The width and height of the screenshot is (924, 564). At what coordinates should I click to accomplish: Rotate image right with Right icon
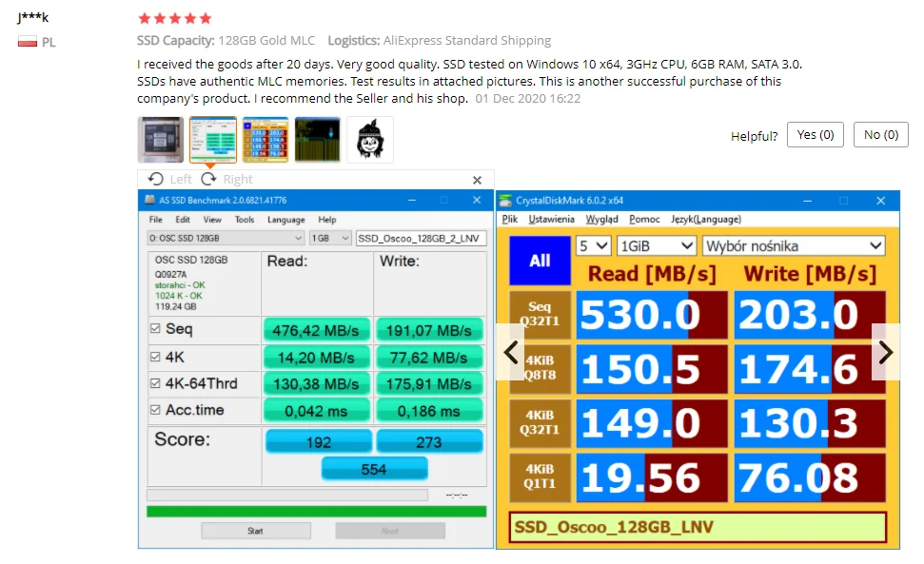pyautogui.click(x=208, y=179)
